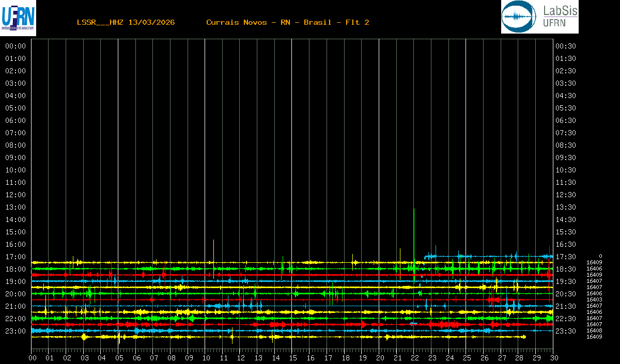Click minute 30 label on bottom axis
The width and height of the screenshot is (620, 364).
tap(554, 358)
